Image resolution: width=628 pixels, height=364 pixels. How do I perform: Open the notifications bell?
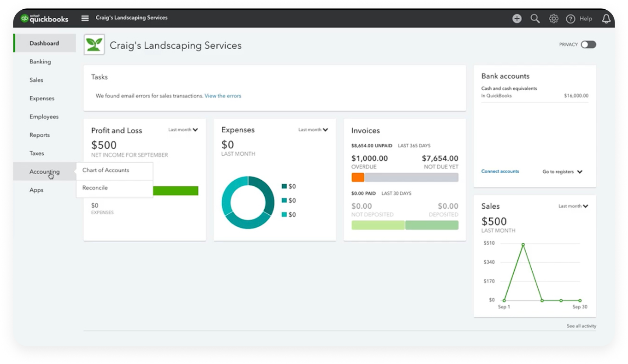tap(606, 18)
